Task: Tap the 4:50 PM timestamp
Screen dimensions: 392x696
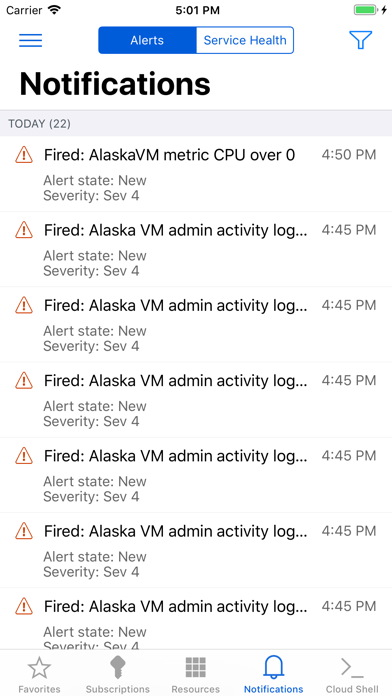Action: tap(349, 155)
